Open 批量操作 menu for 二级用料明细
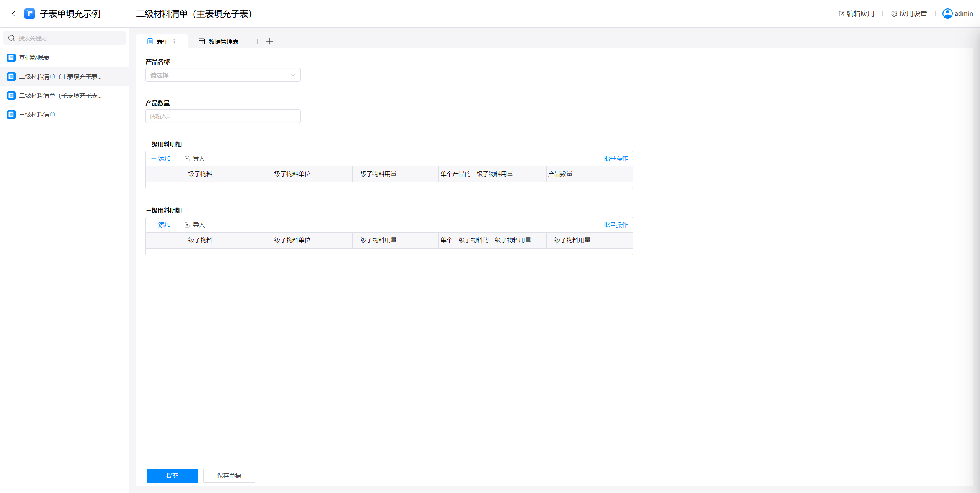 click(x=616, y=159)
